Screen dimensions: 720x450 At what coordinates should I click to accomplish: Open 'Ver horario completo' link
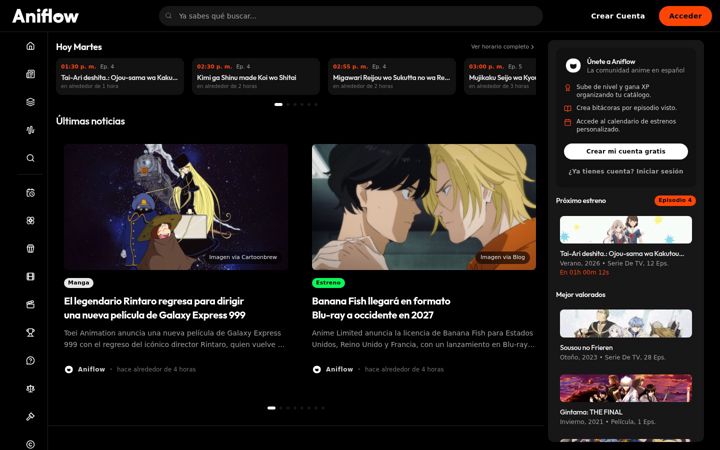[502, 47]
